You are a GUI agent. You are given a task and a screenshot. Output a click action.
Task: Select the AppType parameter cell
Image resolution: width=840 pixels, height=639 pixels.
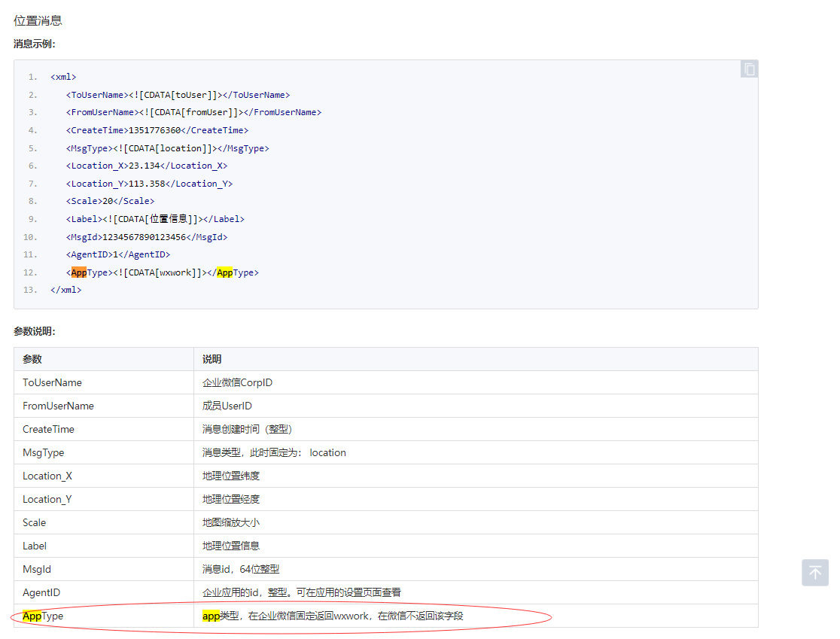(x=104, y=616)
